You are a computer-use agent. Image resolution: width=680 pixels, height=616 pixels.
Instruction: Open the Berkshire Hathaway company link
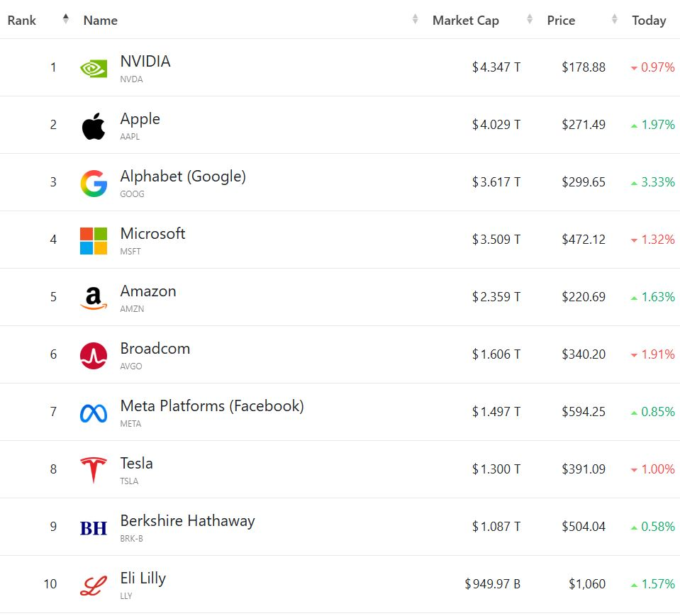coord(187,521)
